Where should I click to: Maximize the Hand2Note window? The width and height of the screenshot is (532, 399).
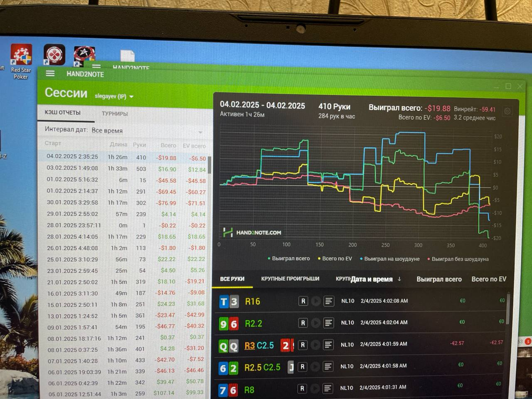pos(508,86)
